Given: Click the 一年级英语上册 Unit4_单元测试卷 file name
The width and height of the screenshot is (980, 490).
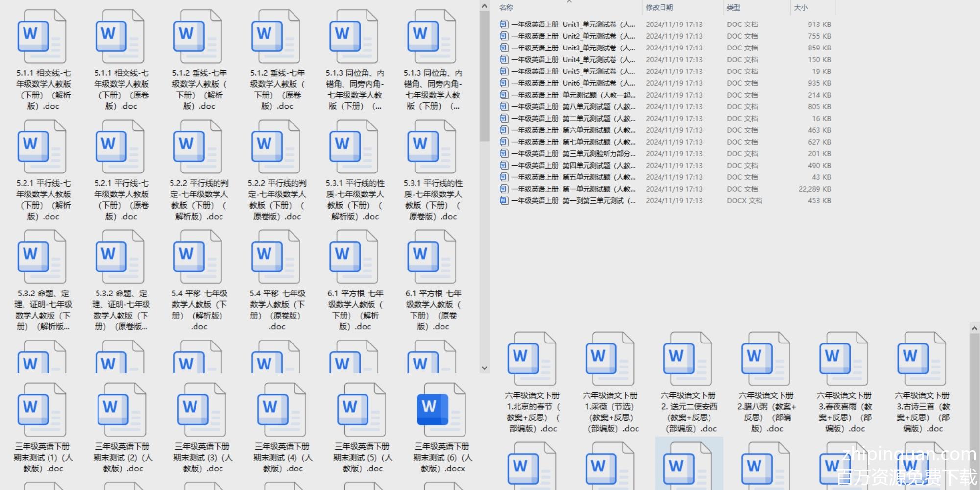Looking at the screenshot, I should pyautogui.click(x=573, y=60).
